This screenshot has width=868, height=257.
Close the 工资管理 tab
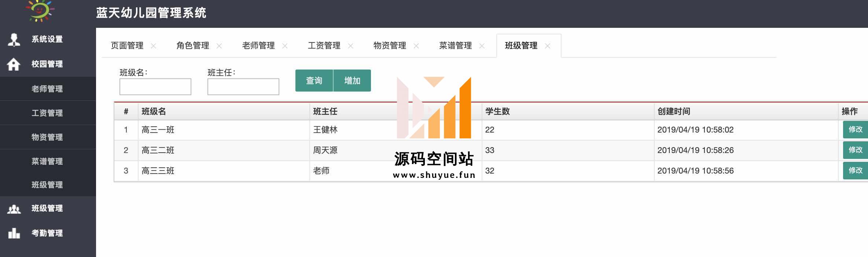[x=350, y=46]
